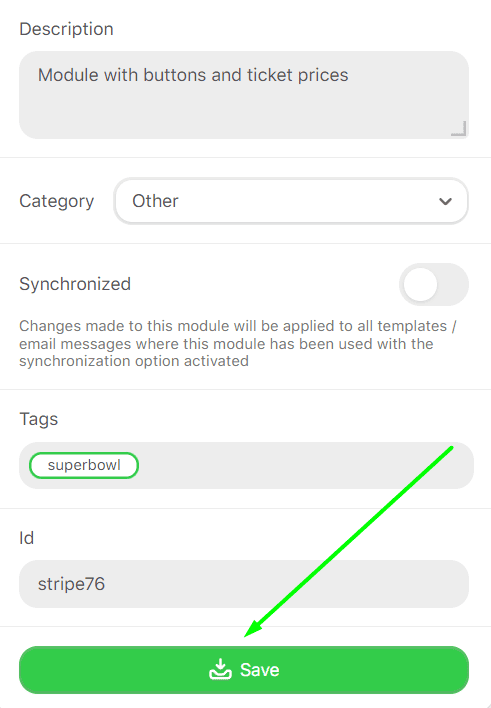Screen dimensions: 491x708
Task: Click the Category label
Action: [56, 201]
